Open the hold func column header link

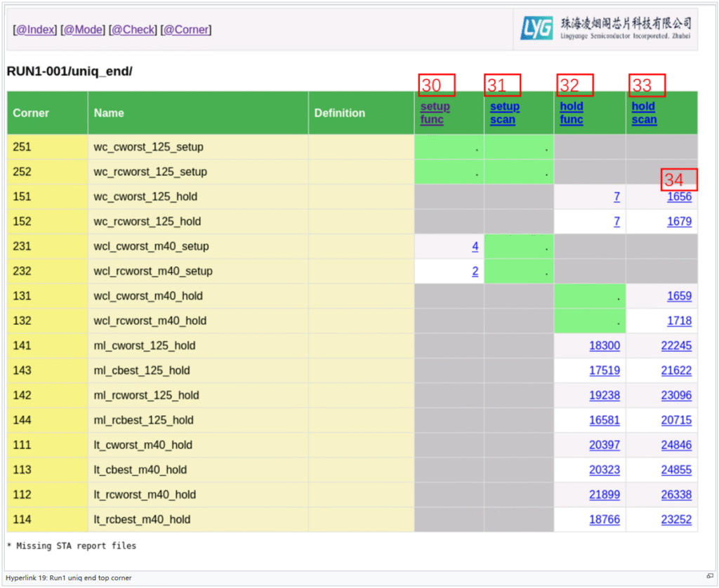coord(572,113)
